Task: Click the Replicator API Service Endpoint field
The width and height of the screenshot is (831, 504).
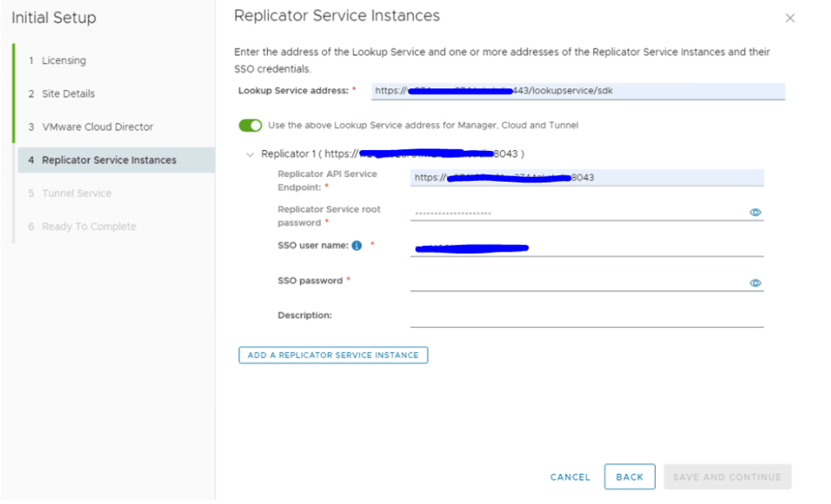Action: coord(586,178)
